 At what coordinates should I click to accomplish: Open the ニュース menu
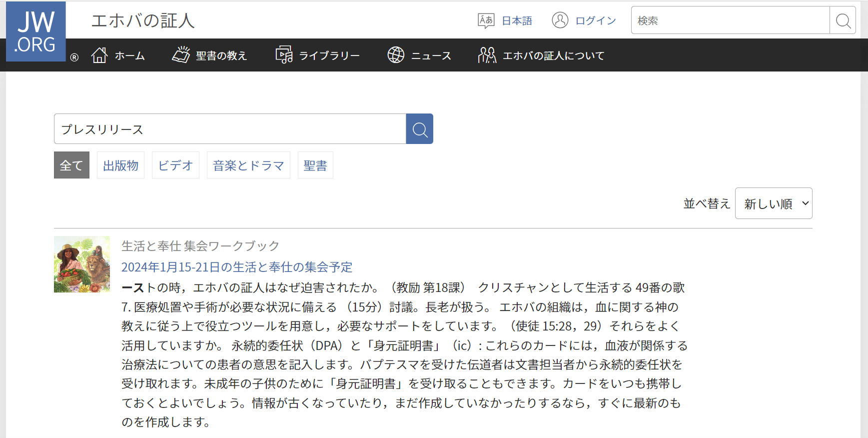(x=431, y=55)
